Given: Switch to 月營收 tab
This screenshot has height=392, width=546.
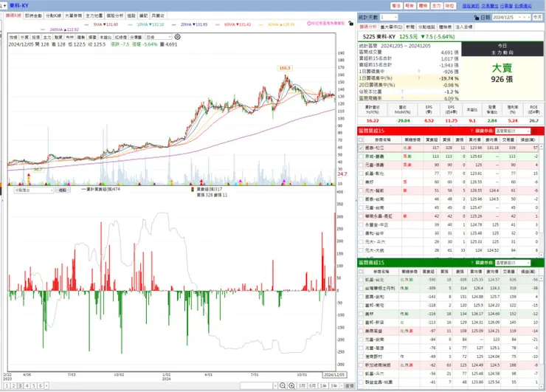Looking at the screenshot, I should pyautogui.click(x=158, y=16).
